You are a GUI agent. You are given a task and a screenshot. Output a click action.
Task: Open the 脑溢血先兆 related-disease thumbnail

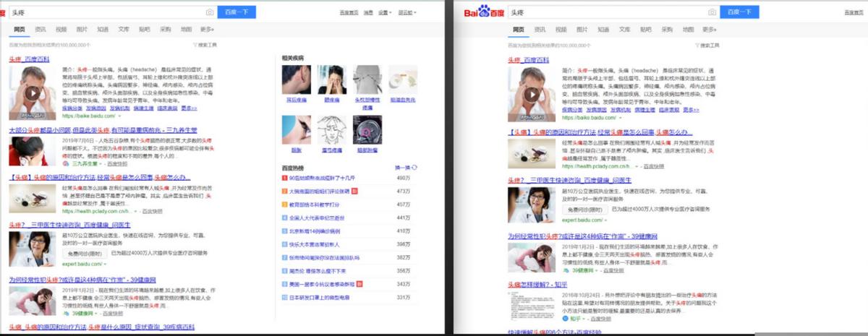click(x=403, y=80)
